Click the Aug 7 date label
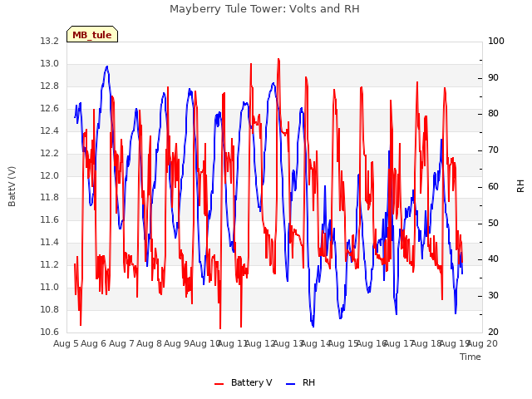This screenshot has width=532, height=399. tap(121, 343)
